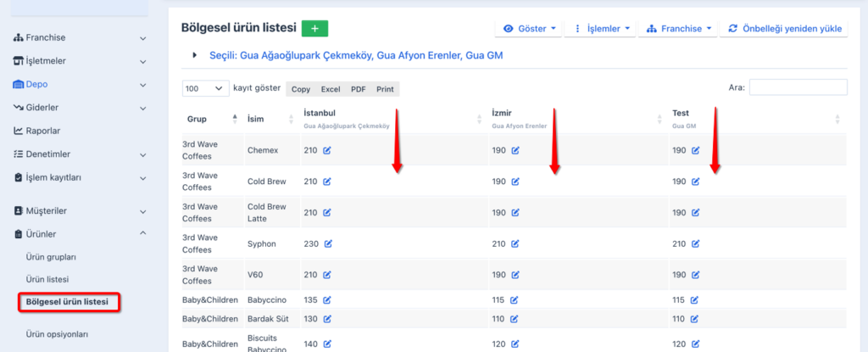The height and width of the screenshot is (352, 868).
Task: Click Önbelleği yeniden yükle button
Action: [784, 29]
